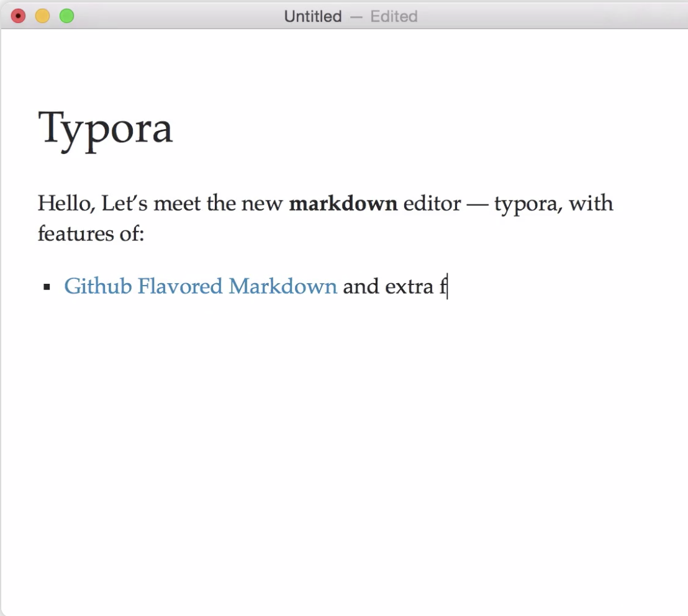Screen dimensions: 688x616
Task: Click the word 'editor' in paragraph
Action: click(x=432, y=204)
